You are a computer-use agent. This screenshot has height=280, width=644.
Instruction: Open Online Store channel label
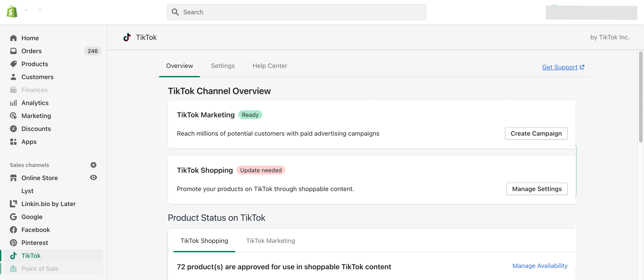pos(40,178)
